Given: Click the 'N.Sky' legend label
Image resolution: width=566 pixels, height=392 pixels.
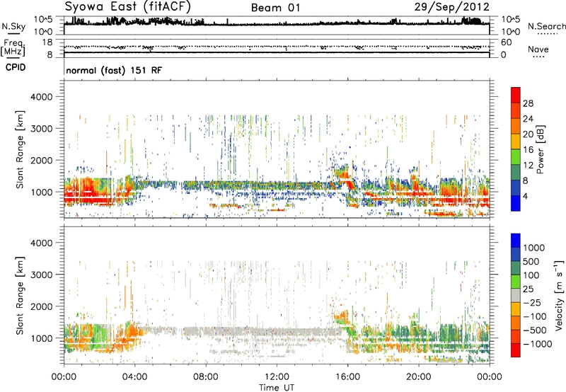Looking at the screenshot, I should point(13,26).
